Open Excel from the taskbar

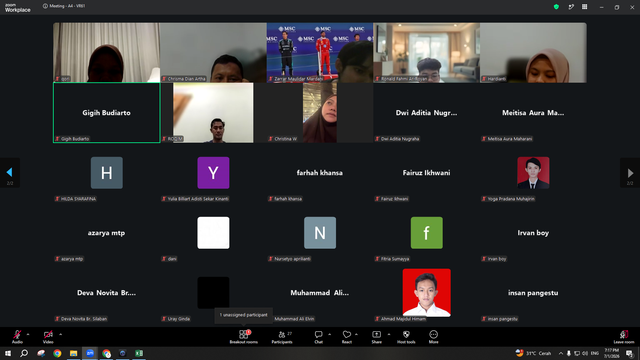click(x=139, y=353)
